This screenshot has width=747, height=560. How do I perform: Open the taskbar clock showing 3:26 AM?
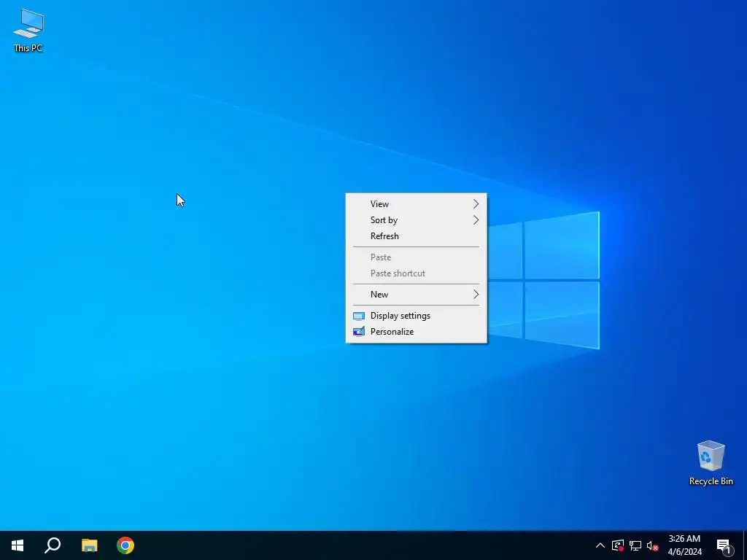click(x=684, y=545)
